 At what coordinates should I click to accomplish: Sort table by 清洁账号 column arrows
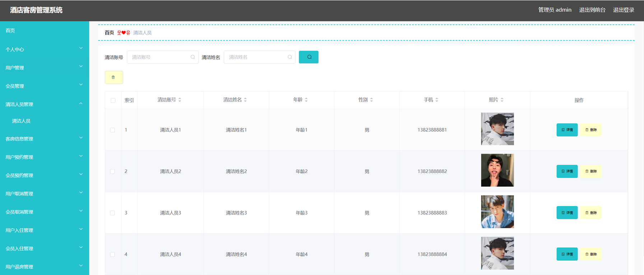pyautogui.click(x=180, y=100)
